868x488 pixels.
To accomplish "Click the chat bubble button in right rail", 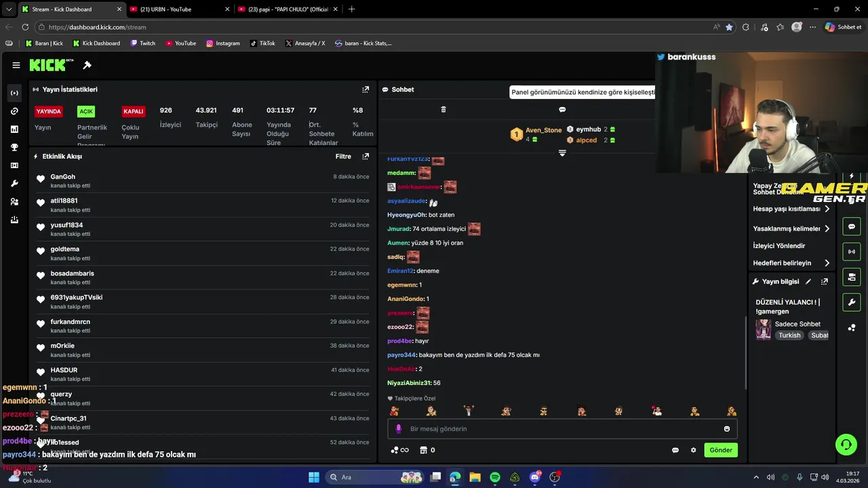I will 852,226.
